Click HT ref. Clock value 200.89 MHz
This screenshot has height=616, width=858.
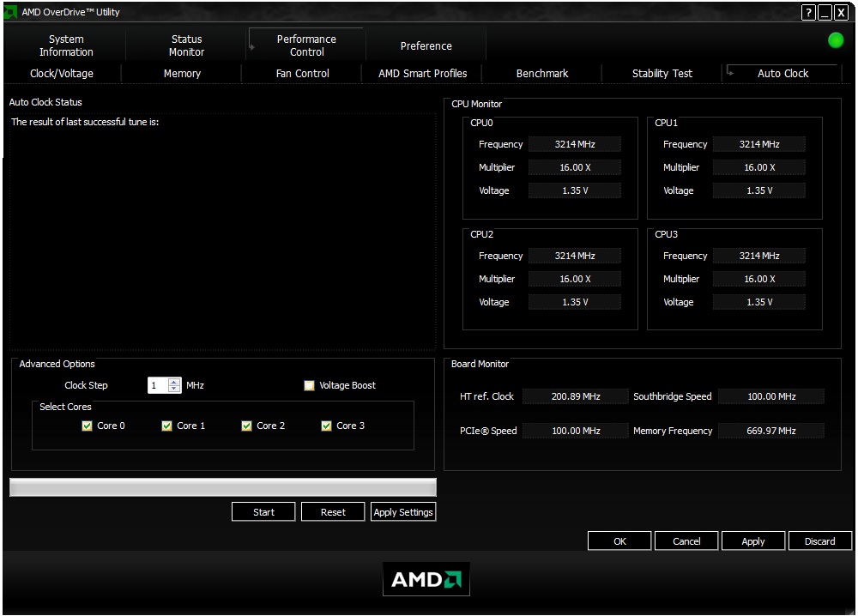[x=576, y=396]
